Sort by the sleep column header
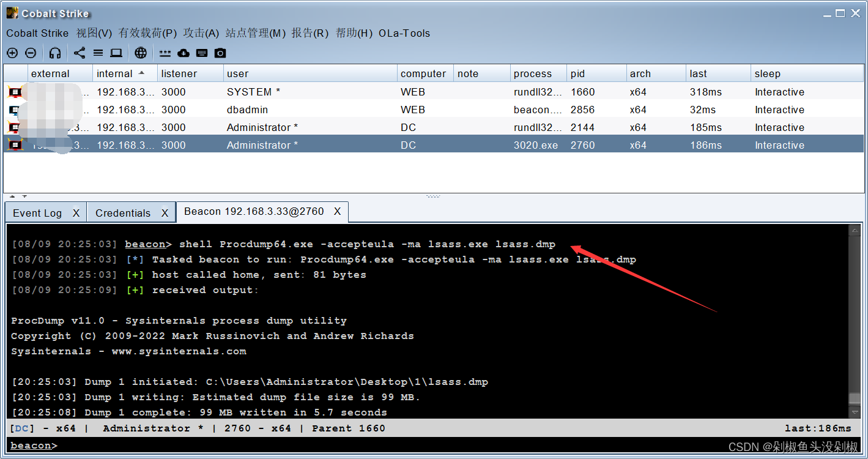 point(807,73)
